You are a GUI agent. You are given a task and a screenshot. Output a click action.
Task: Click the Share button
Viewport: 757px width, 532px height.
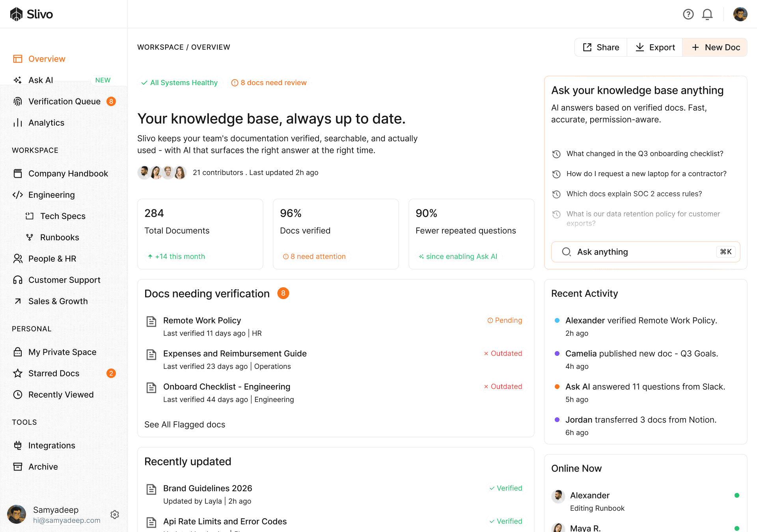[x=601, y=47]
